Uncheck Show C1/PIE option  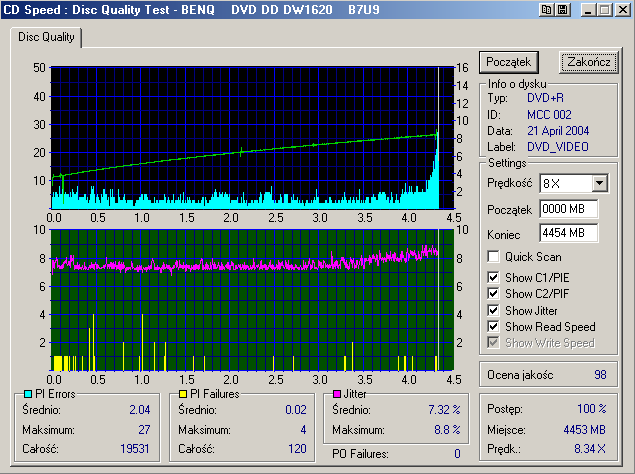[493, 278]
